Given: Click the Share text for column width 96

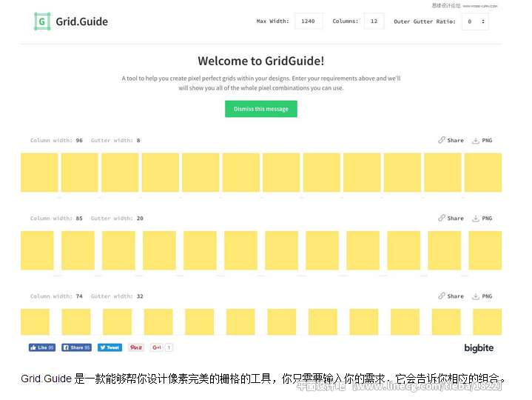Looking at the screenshot, I should 455,140.
